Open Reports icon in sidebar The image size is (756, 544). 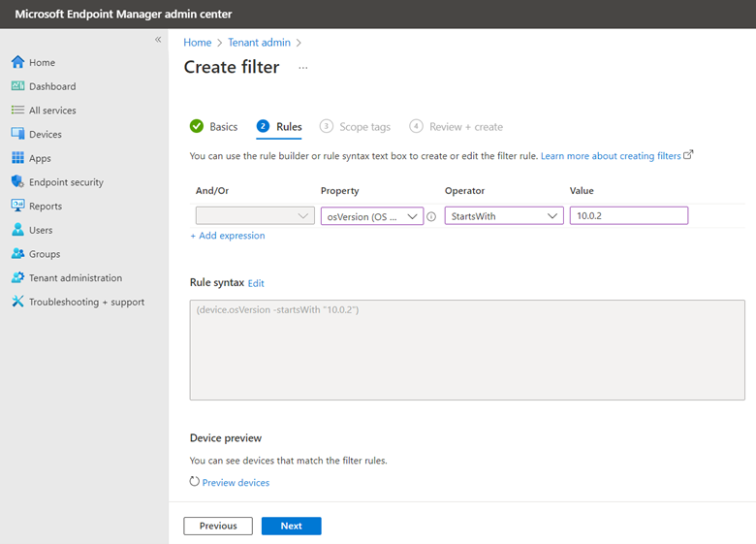click(x=17, y=206)
